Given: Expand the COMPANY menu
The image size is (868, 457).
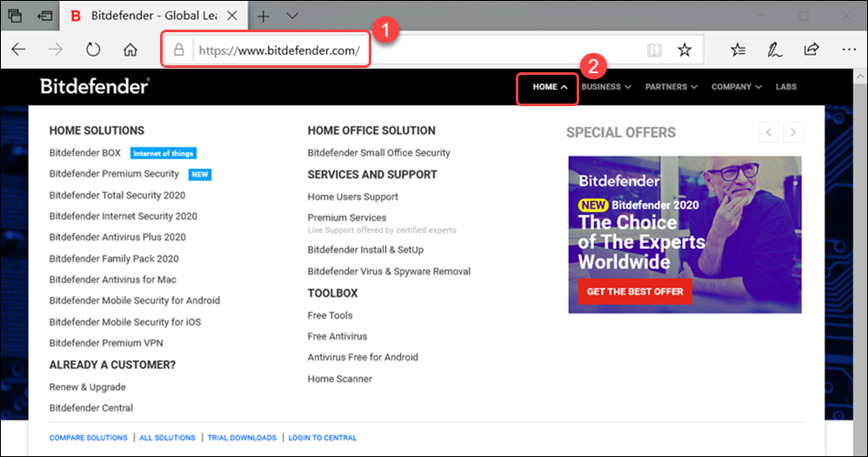Looking at the screenshot, I should (x=737, y=87).
